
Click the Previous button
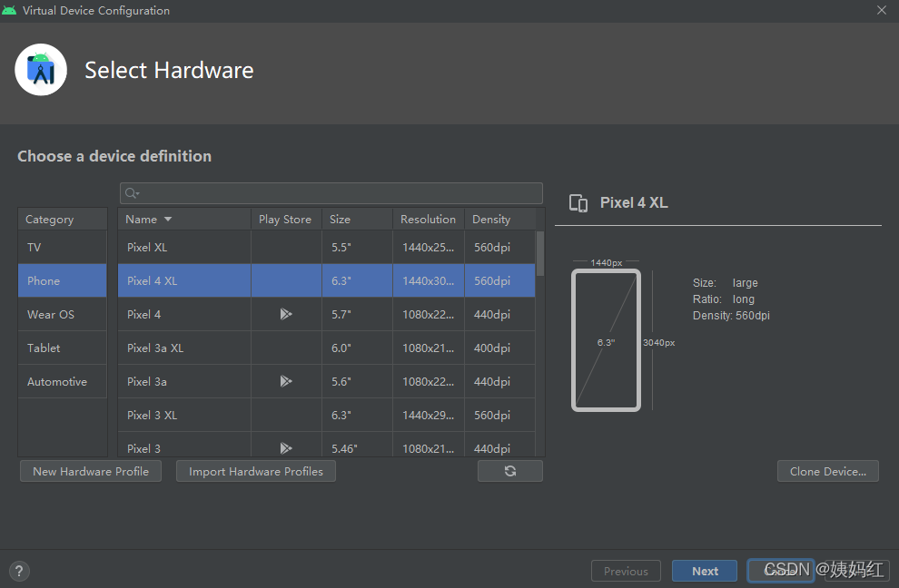point(626,571)
